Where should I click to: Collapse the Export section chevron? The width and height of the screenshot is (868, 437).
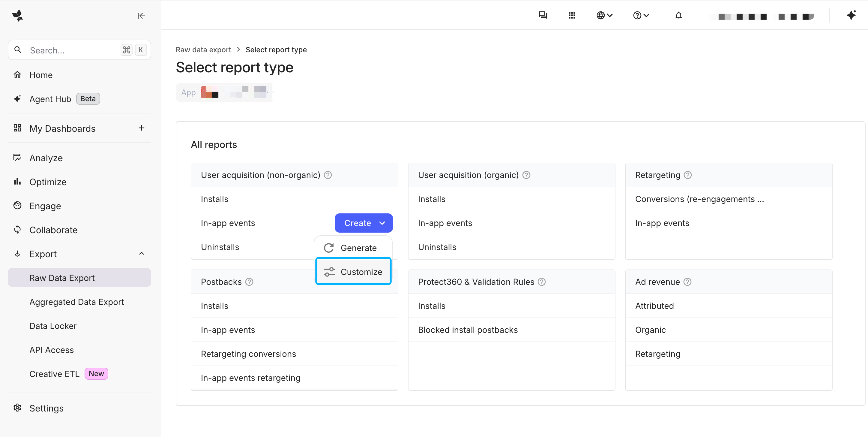click(142, 254)
